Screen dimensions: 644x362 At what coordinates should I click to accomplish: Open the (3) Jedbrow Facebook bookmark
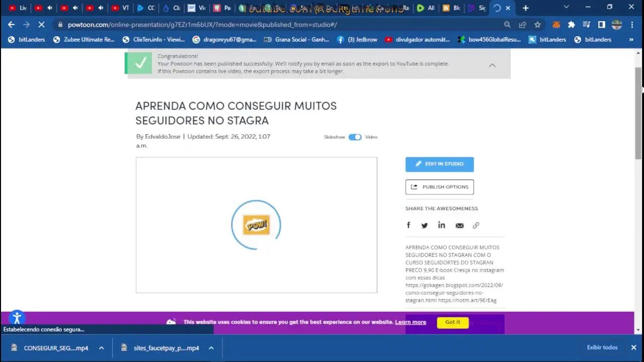point(357,39)
